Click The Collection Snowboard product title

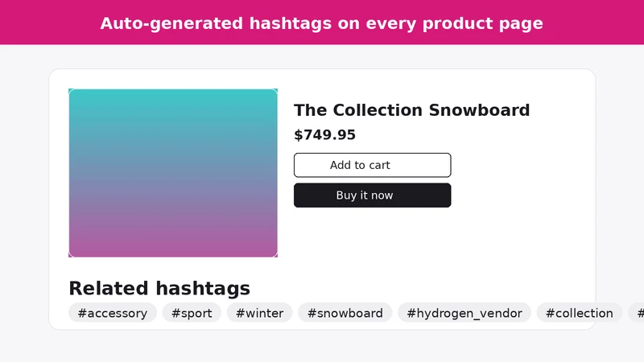tap(411, 110)
